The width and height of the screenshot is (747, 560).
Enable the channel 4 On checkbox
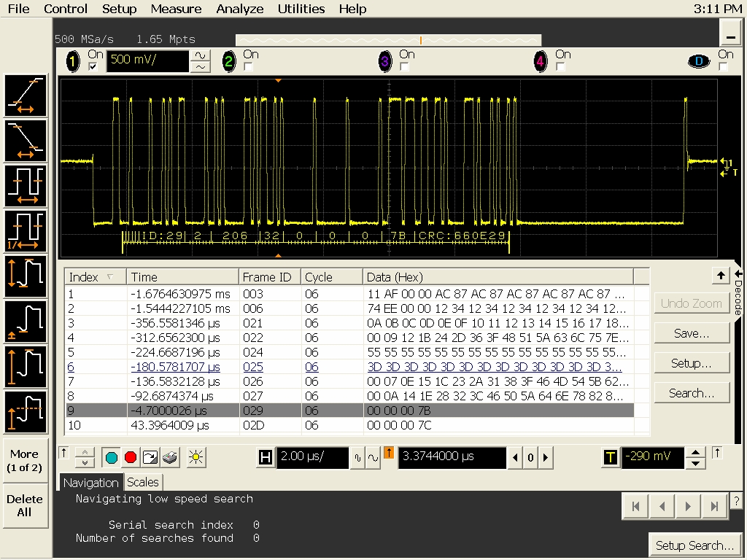560,66
